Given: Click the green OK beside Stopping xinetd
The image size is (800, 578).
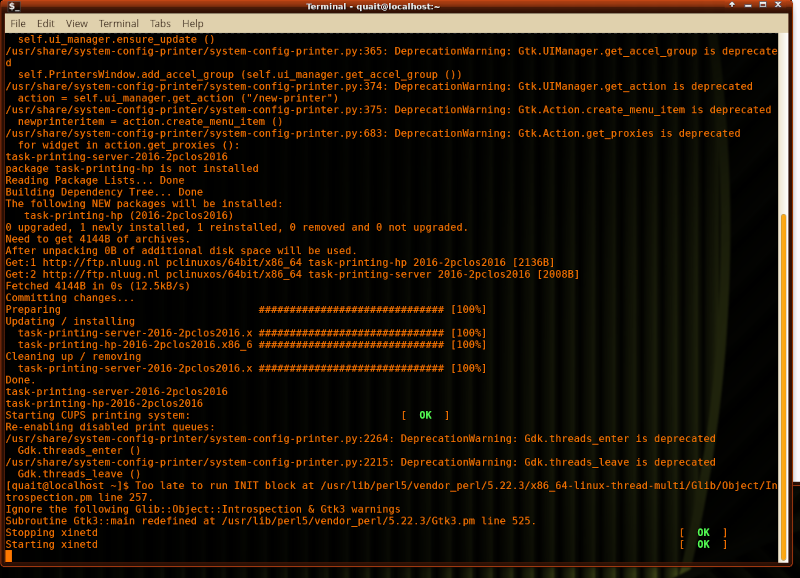Looking at the screenshot, I should coord(703,533).
